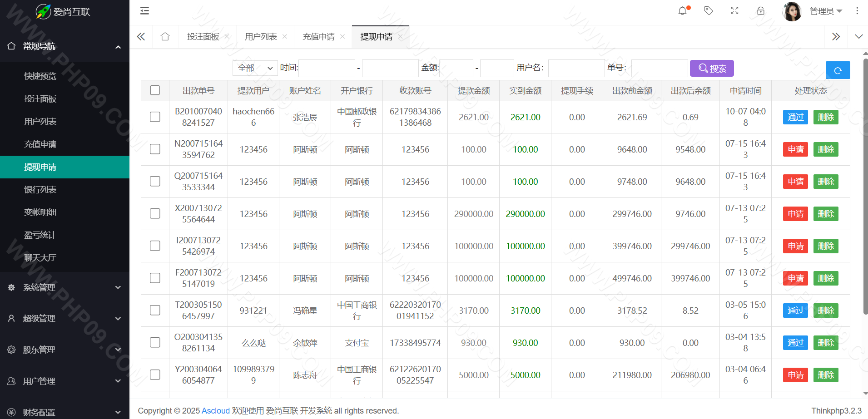Toggle the select-all header checkbox
868x419 pixels.
click(x=155, y=90)
